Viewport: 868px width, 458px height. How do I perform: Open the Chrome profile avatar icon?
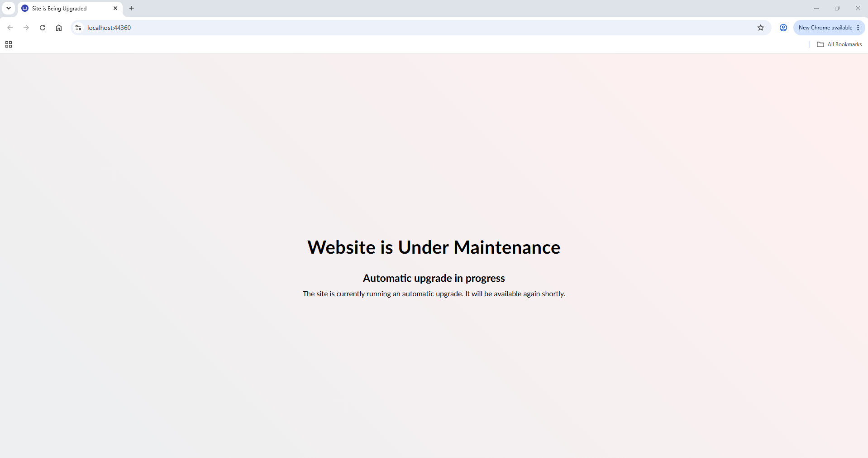(x=783, y=28)
